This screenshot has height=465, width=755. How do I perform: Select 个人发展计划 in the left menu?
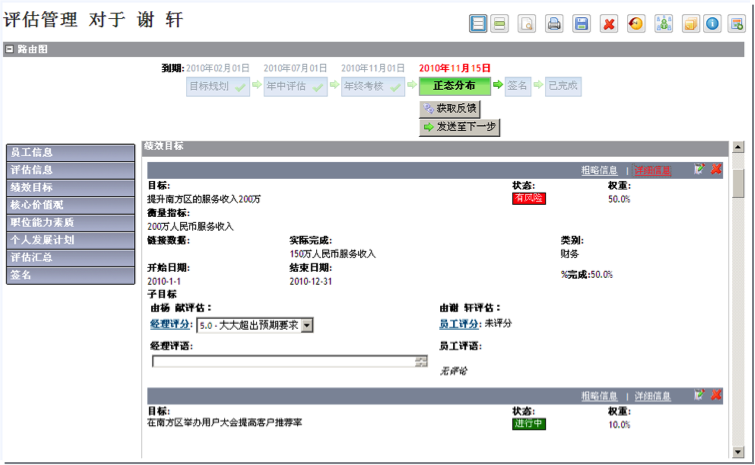coord(70,240)
